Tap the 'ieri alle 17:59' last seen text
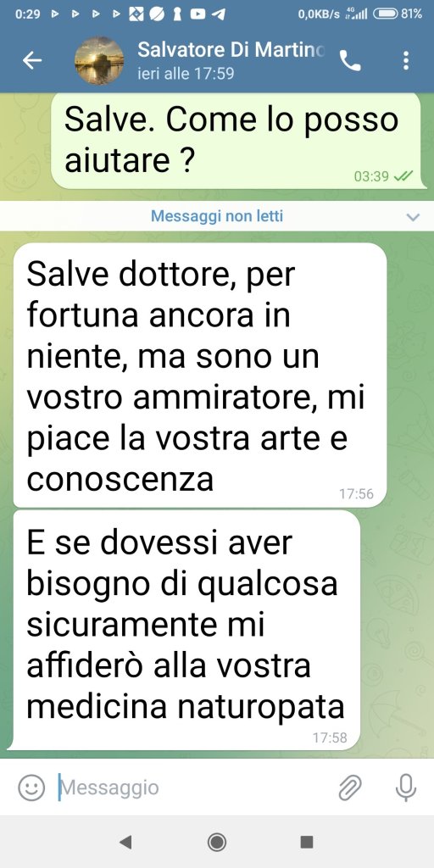Viewport: 434px width, 868px height. (186, 74)
